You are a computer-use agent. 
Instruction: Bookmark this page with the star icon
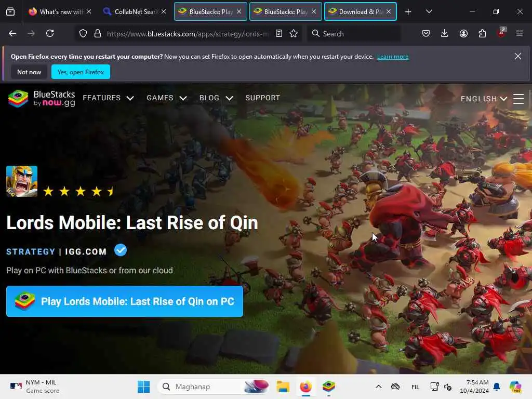coord(294,33)
